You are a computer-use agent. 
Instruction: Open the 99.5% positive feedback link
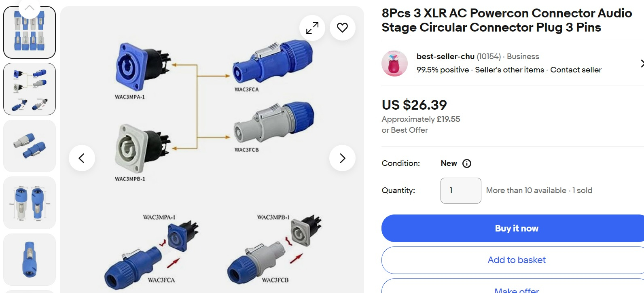[443, 70]
